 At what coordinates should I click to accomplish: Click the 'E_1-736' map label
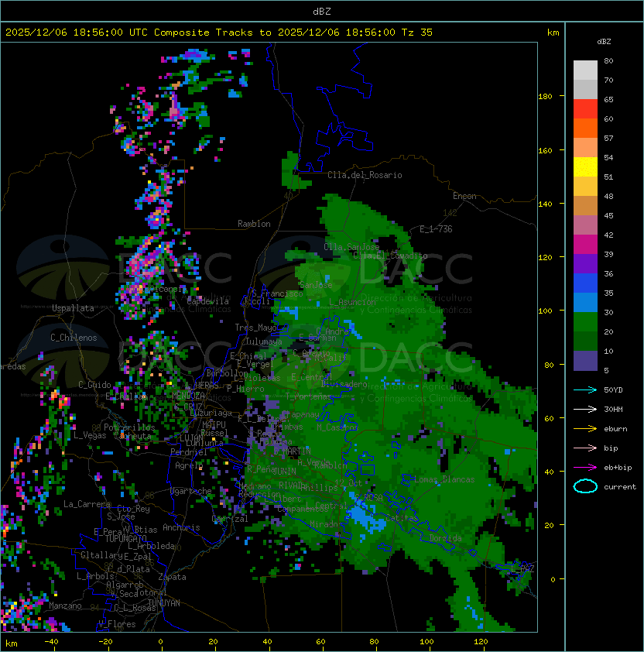[x=436, y=229]
